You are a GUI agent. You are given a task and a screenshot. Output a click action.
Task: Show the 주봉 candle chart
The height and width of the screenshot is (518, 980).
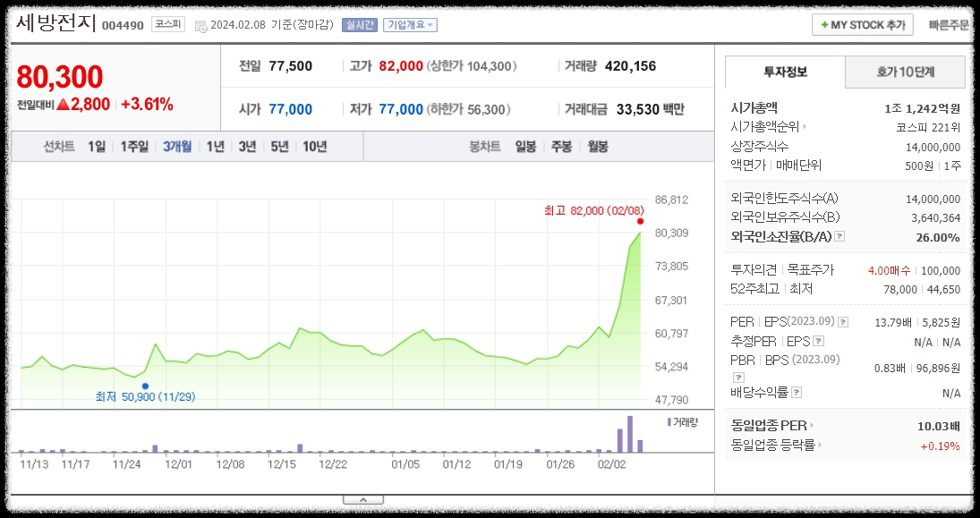tap(561, 147)
